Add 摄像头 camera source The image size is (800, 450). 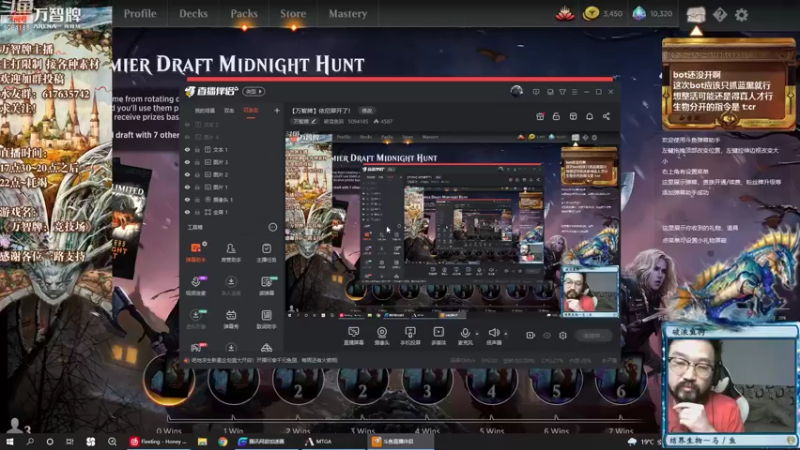coord(382,336)
